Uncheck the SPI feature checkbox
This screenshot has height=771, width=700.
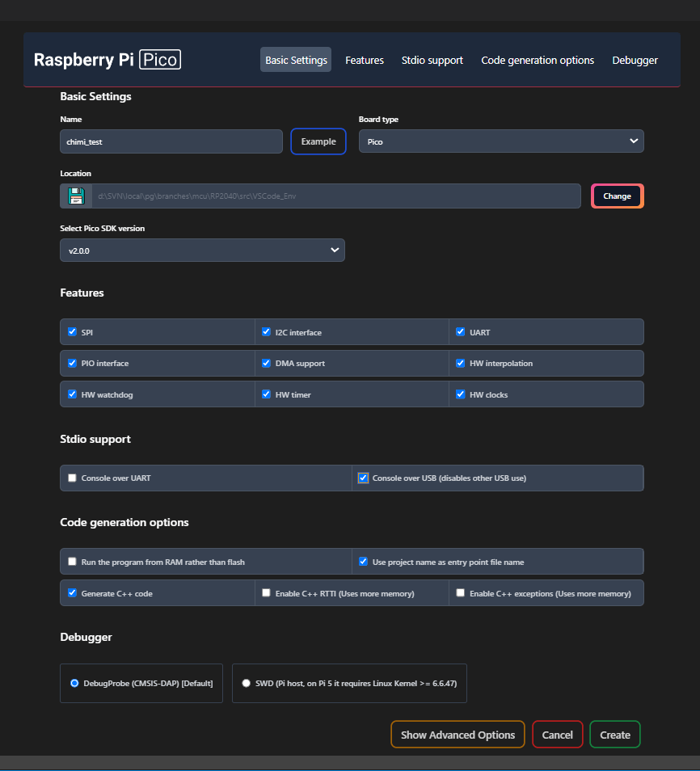72,331
